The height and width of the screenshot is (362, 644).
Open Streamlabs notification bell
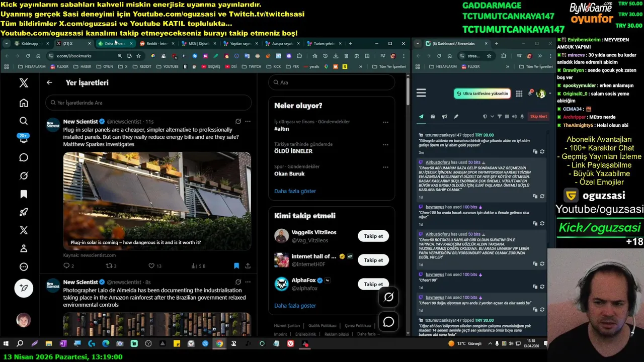(530, 94)
